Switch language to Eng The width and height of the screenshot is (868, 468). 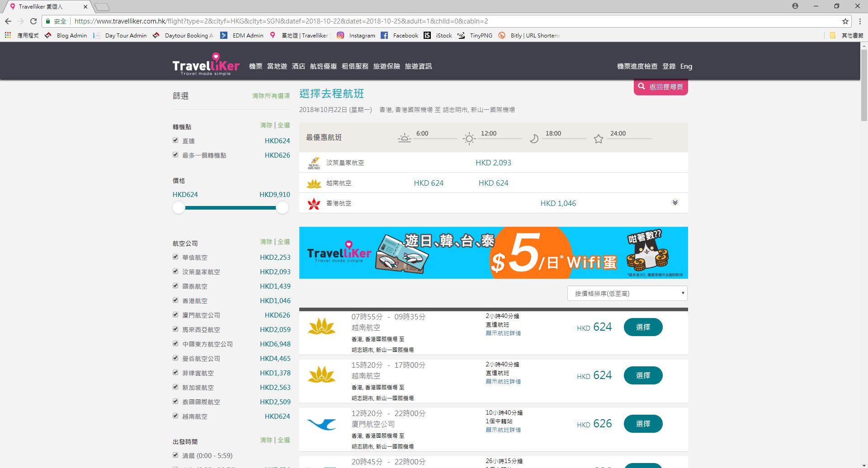point(686,66)
